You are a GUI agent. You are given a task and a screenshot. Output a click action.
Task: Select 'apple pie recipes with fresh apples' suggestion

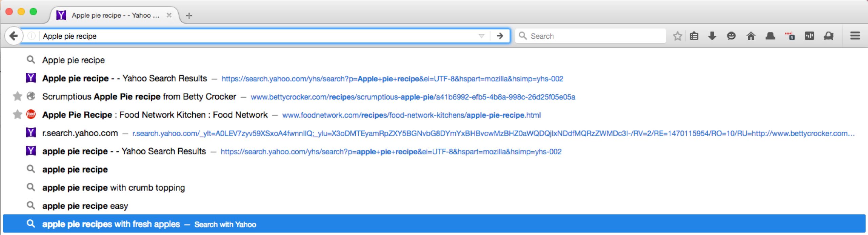tap(434, 224)
